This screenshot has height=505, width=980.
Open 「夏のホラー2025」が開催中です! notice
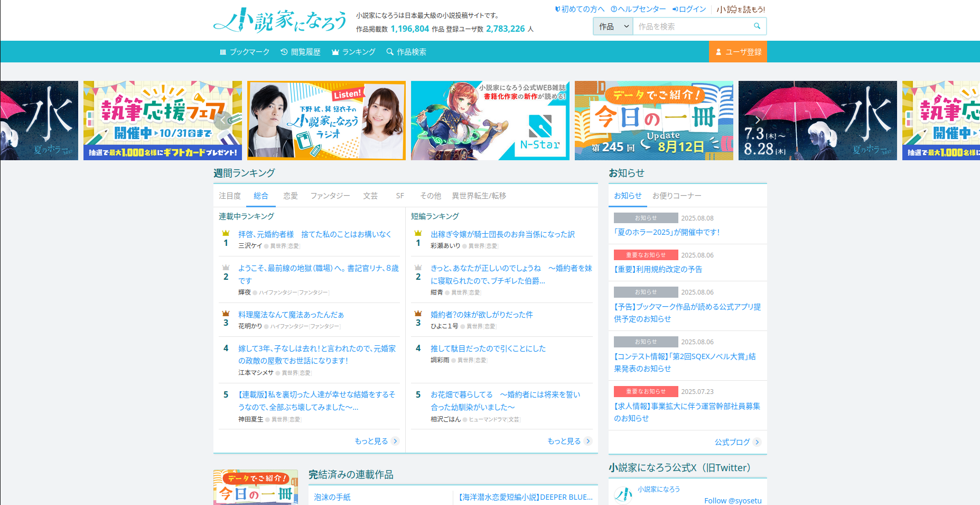tap(667, 232)
